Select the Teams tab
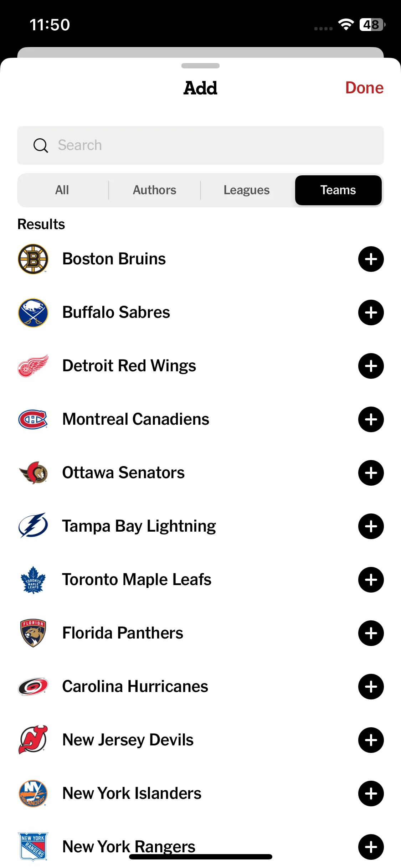 (x=338, y=190)
